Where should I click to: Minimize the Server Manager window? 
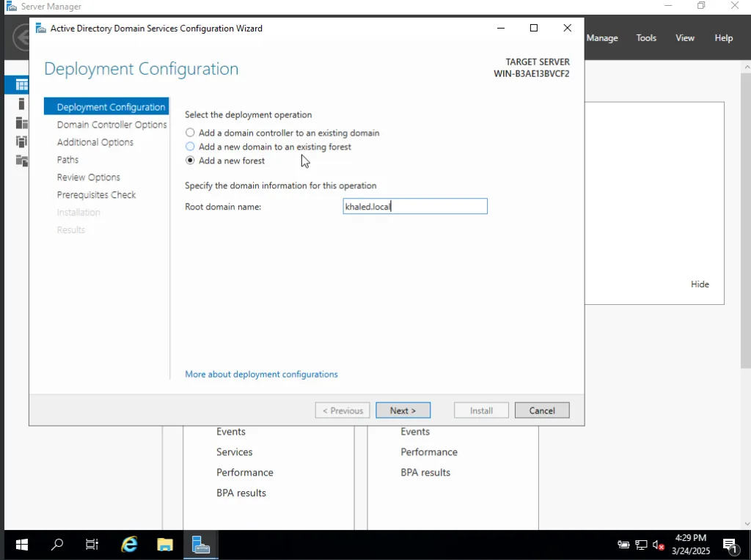[669, 6]
